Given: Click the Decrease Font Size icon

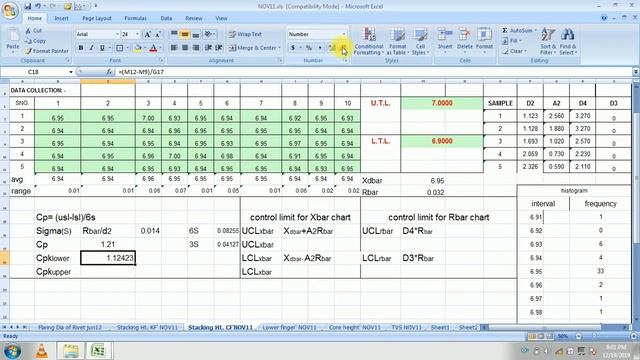Looking at the screenshot, I should [158, 34].
